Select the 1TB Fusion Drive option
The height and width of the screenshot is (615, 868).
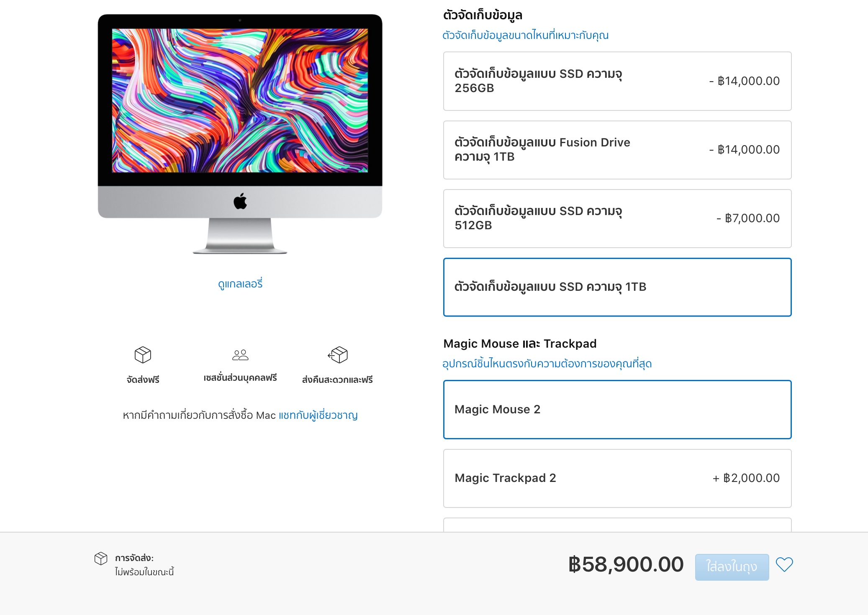[x=617, y=150]
